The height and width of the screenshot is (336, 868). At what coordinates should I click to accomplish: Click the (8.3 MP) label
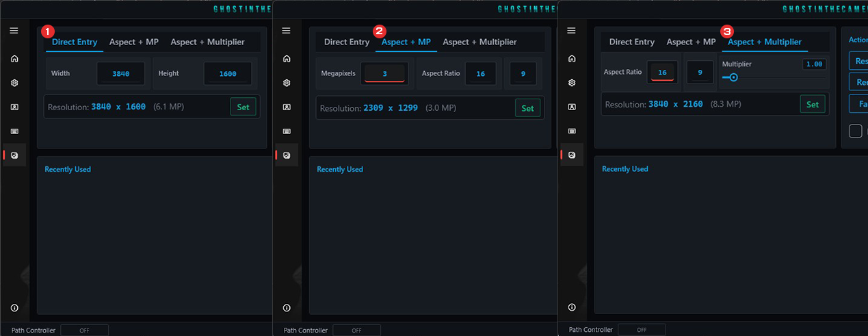(x=726, y=105)
